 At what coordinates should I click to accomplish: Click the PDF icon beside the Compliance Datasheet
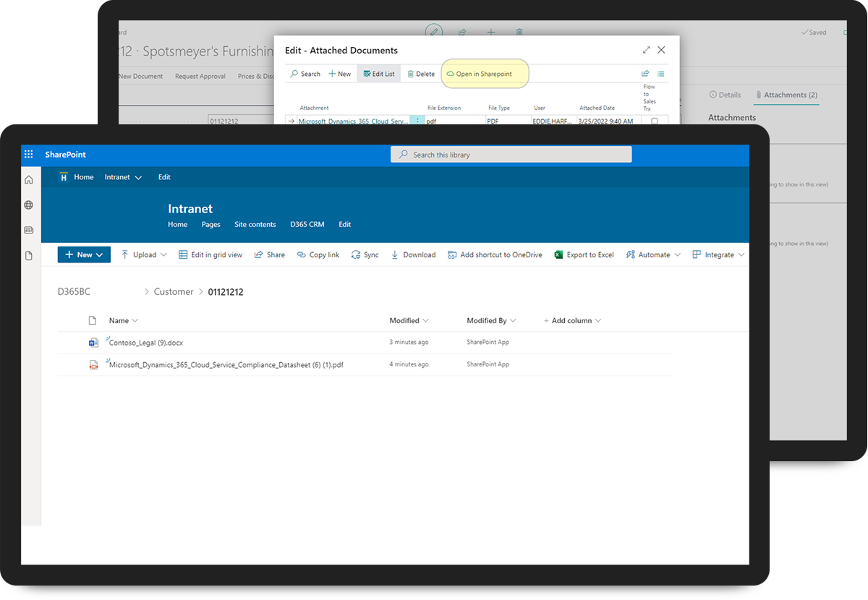point(93,364)
